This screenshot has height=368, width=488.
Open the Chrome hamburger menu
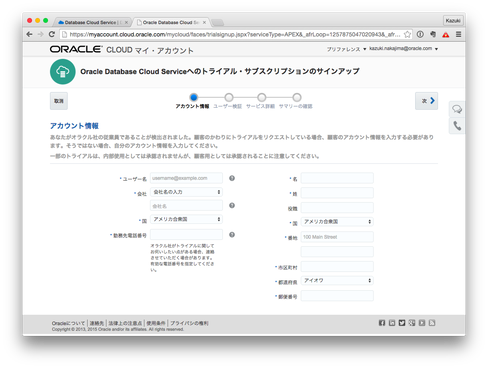[459, 34]
